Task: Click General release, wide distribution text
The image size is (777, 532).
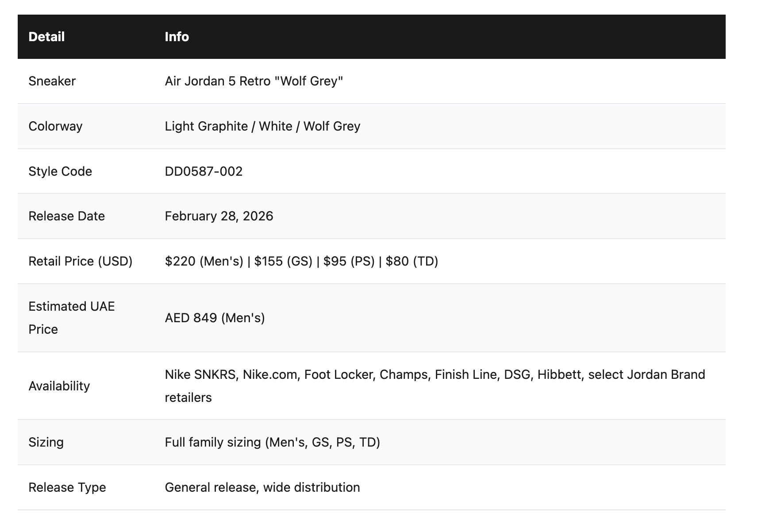Action: pyautogui.click(x=262, y=487)
